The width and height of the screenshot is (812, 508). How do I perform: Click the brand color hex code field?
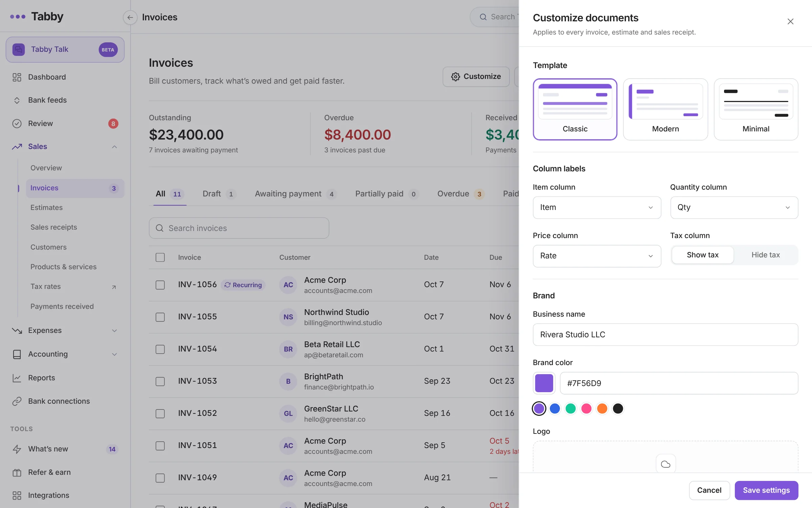(x=679, y=383)
